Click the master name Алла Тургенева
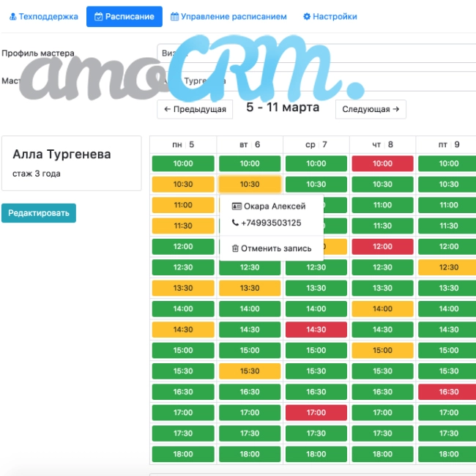 [x=62, y=155]
